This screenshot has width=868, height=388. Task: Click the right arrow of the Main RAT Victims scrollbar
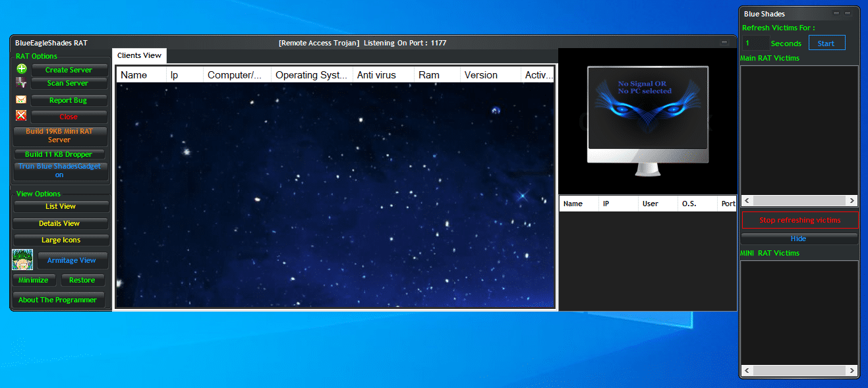point(852,201)
